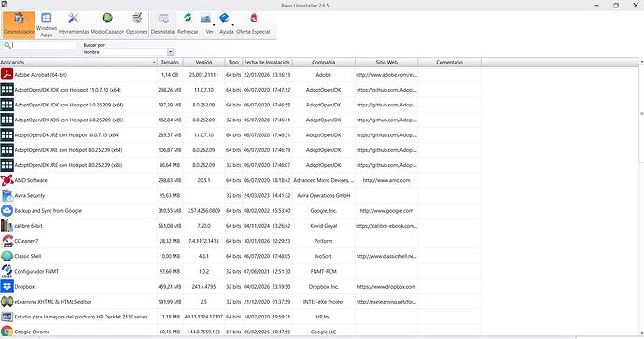Sort by Aplicación column header
Screen dimensions: 644x339
tap(78, 62)
